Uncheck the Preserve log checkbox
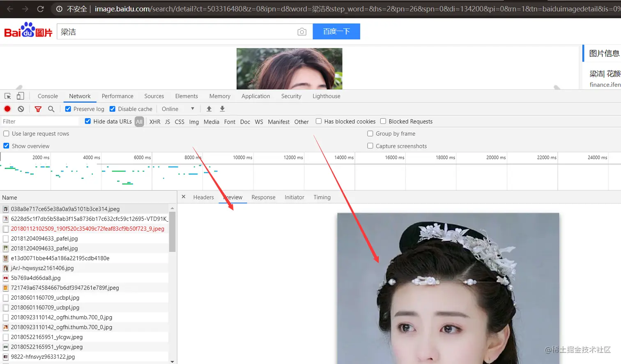The width and height of the screenshot is (621, 364). [68, 109]
